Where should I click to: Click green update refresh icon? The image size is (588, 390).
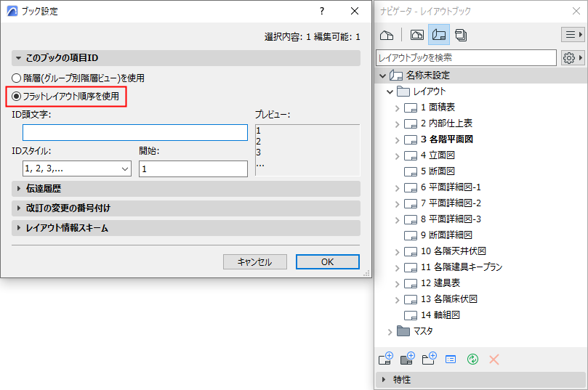coord(472,359)
